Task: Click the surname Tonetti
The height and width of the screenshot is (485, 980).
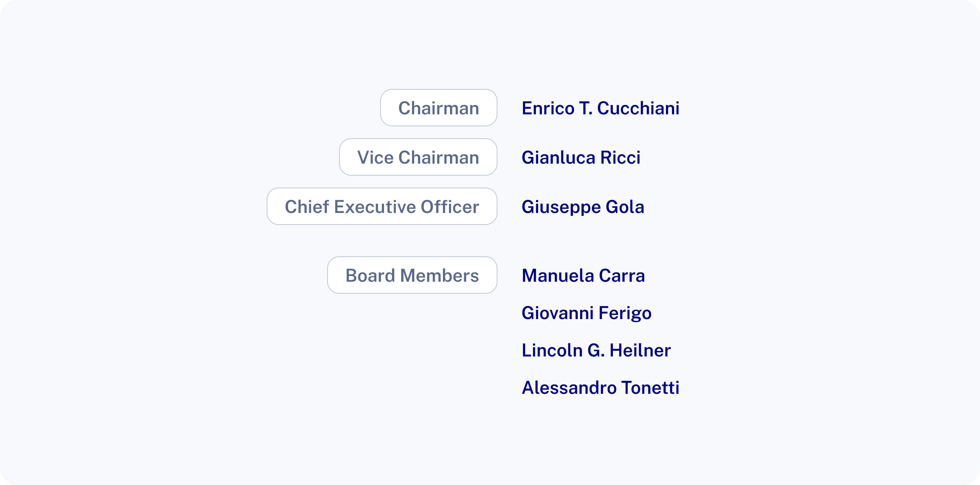Action: click(650, 387)
